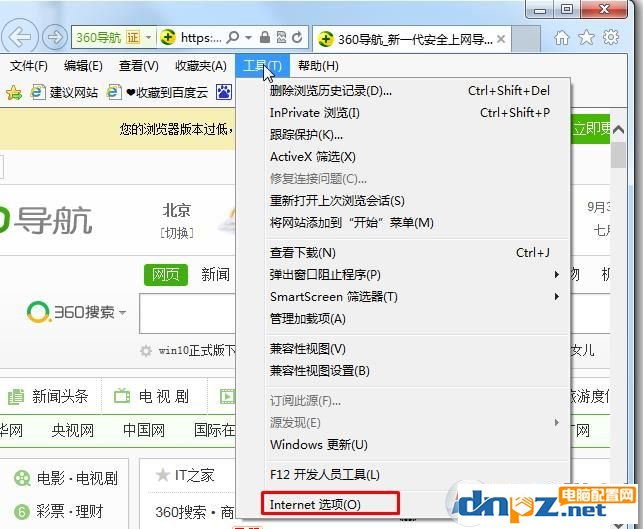Open the 帮助(H) menu
This screenshot has height=529, width=643.
318,66
